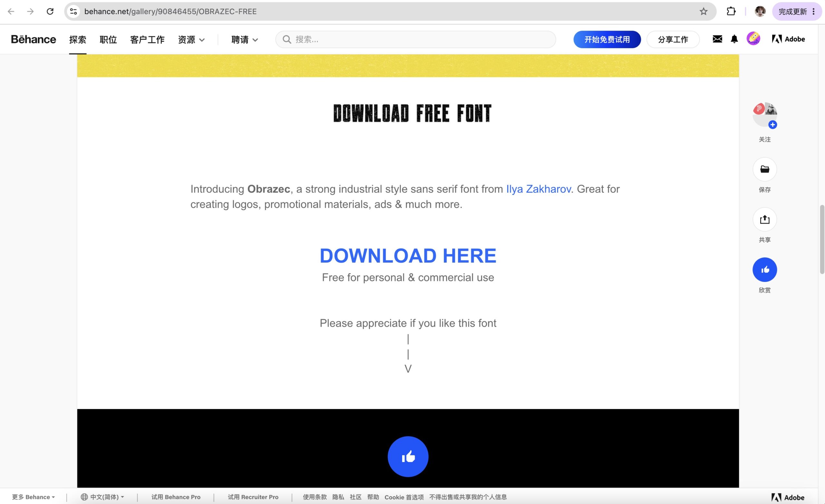Expand the 聘请 dropdown menu
This screenshot has width=825, height=504.
pyautogui.click(x=245, y=40)
